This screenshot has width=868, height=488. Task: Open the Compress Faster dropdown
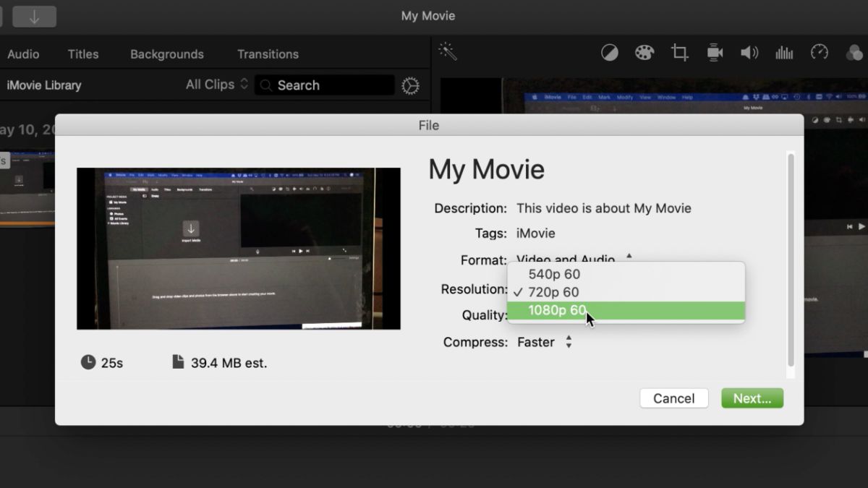click(544, 342)
